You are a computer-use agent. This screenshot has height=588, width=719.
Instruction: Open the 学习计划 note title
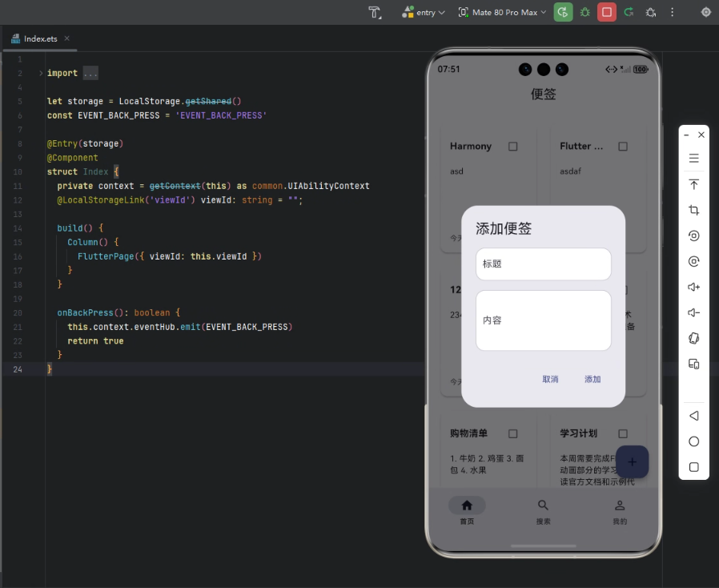(579, 433)
